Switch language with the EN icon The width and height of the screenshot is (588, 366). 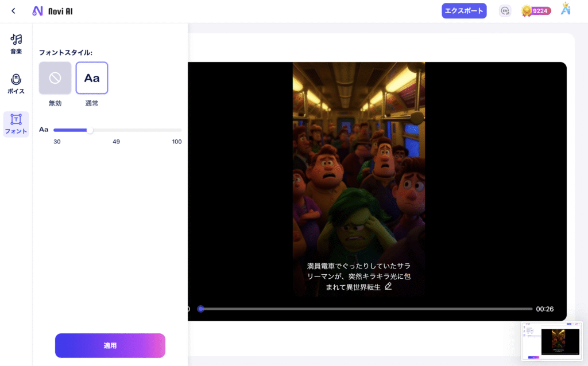click(505, 11)
